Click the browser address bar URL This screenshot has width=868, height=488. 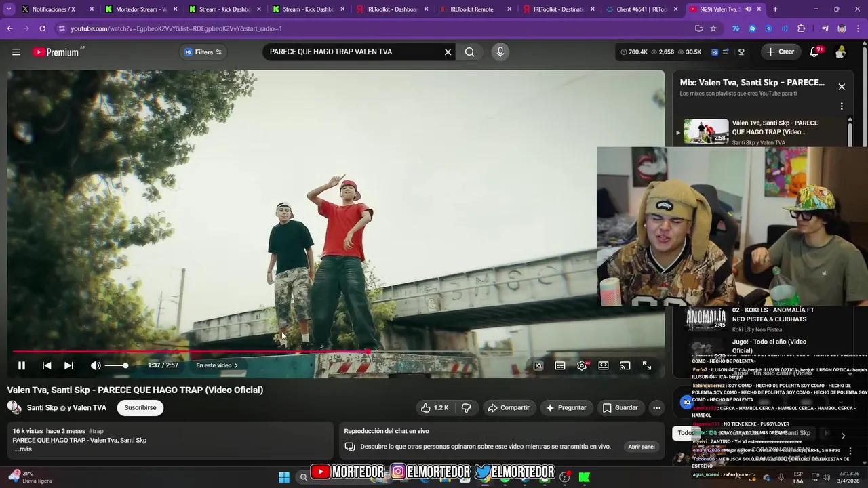176,28
